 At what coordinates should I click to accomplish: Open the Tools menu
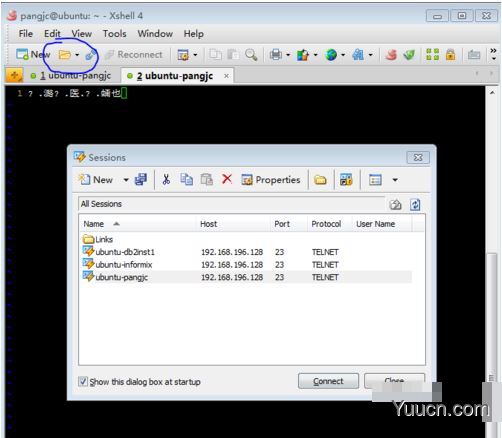click(114, 34)
